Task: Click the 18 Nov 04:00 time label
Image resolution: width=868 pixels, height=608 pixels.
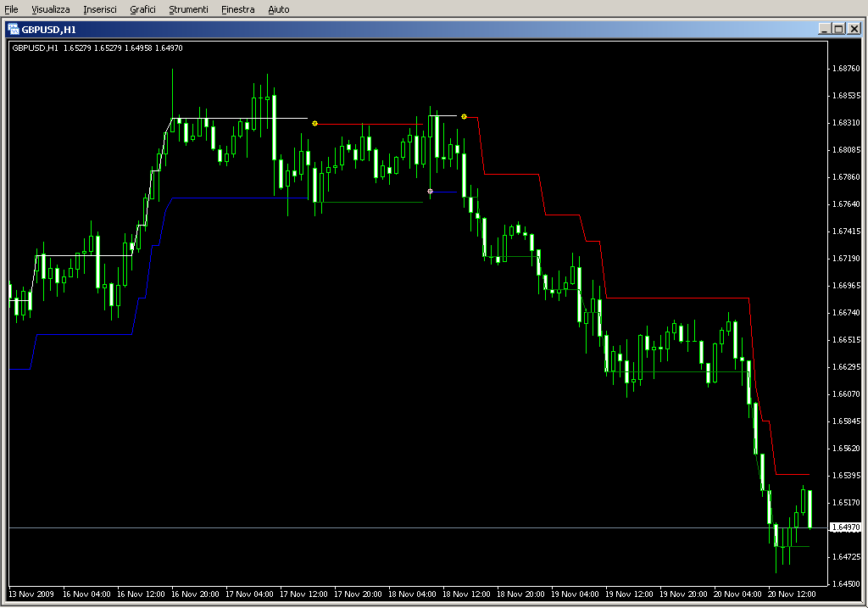Action: tap(412, 594)
